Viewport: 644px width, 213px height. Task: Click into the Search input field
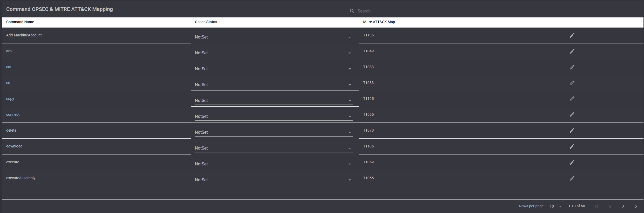tap(493, 11)
